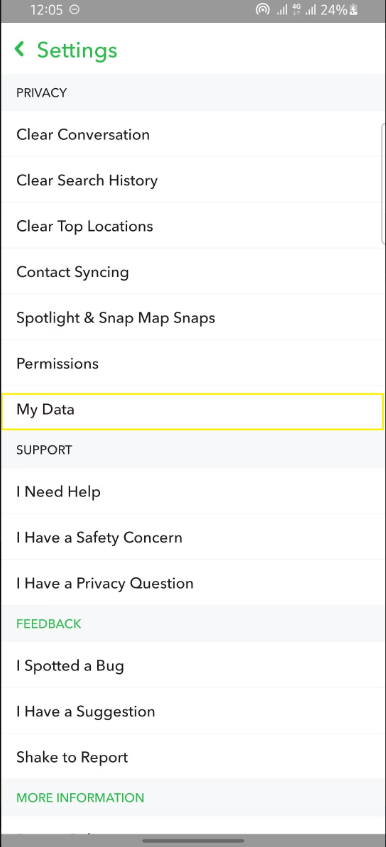Tap the battery icon in status bar

pos(354,10)
